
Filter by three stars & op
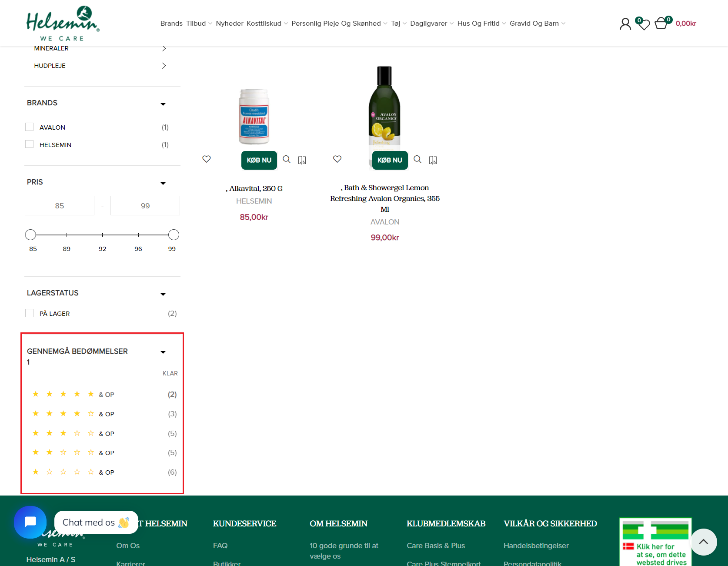(73, 433)
